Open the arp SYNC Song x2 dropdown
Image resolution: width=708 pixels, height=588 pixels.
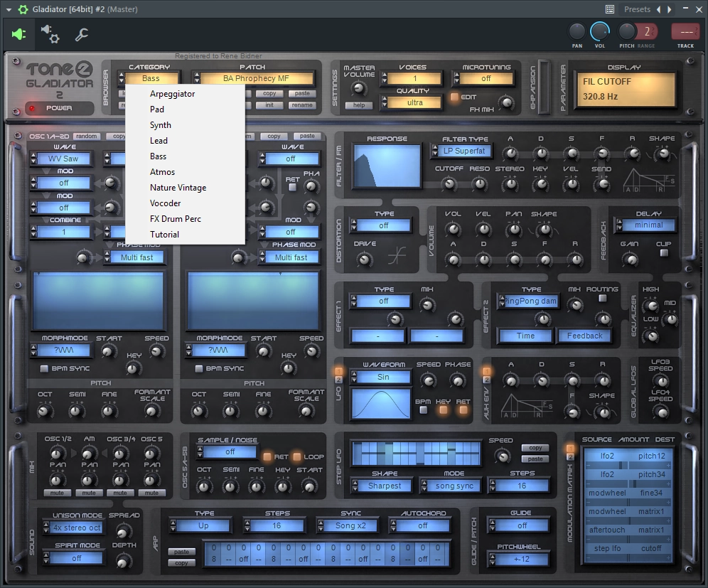coord(348,525)
